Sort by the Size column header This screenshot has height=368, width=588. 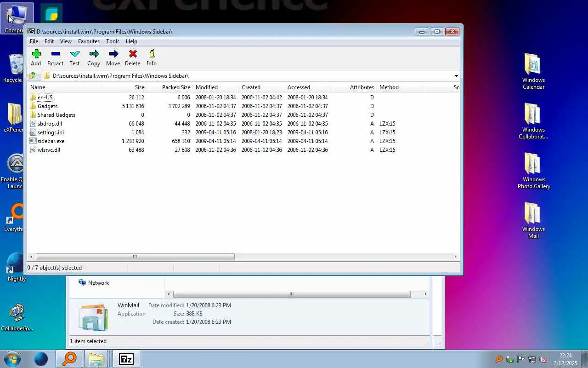(124, 87)
